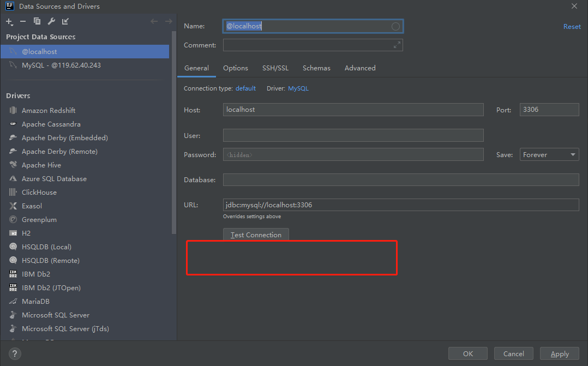Go forward with the right arrow
Viewport: 588px width, 366px height.
[x=169, y=21]
